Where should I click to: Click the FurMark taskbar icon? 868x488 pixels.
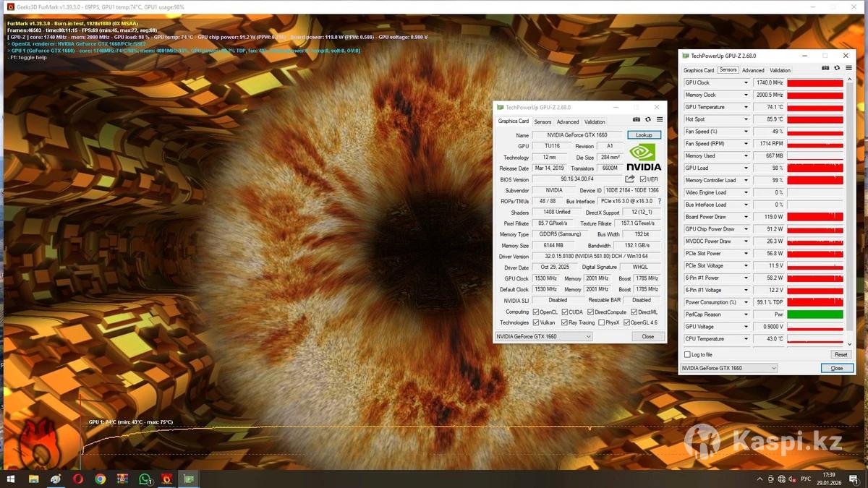[x=167, y=479]
